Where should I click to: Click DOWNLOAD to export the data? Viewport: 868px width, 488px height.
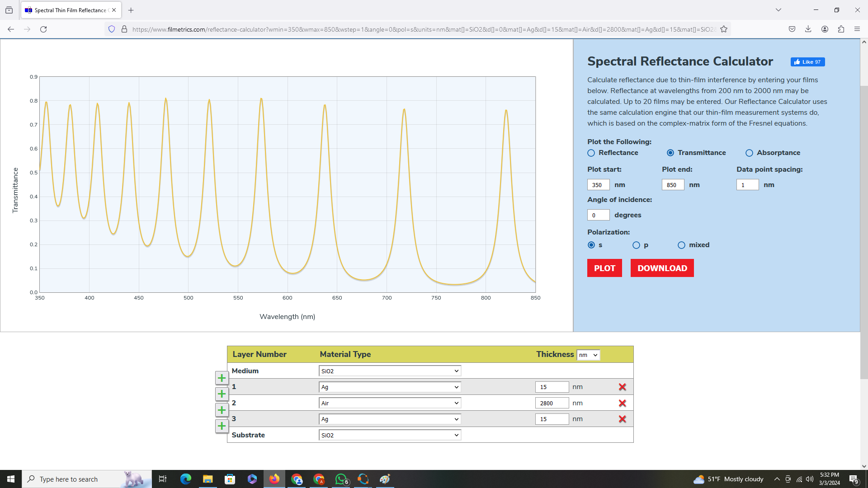[662, 268]
